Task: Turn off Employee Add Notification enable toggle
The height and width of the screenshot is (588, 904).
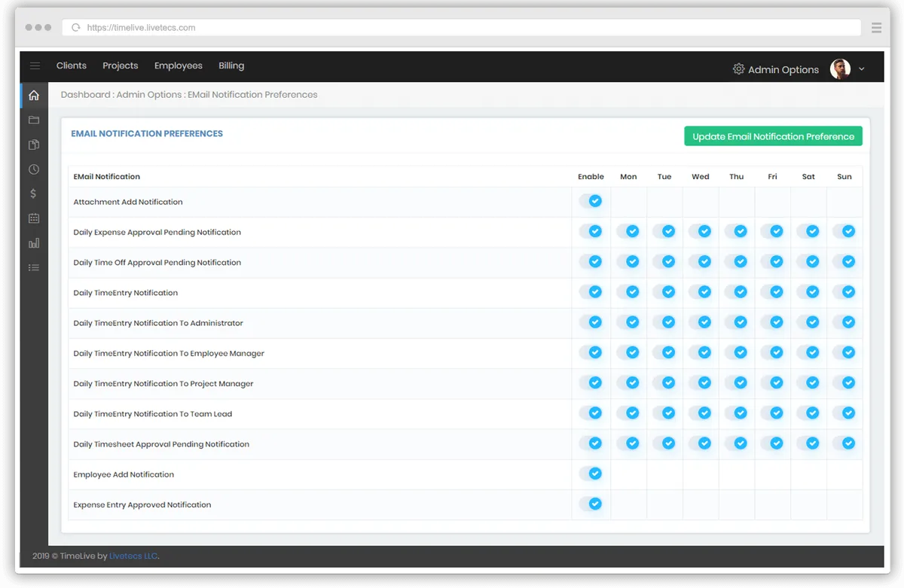Action: click(591, 474)
